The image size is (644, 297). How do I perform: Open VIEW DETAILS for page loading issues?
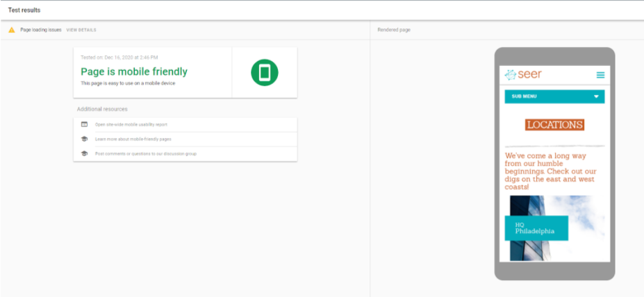tap(81, 30)
